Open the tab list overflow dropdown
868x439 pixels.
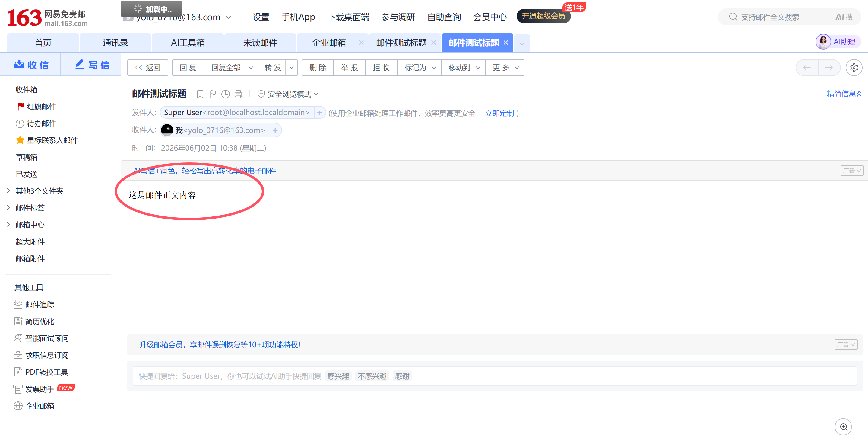[521, 43]
